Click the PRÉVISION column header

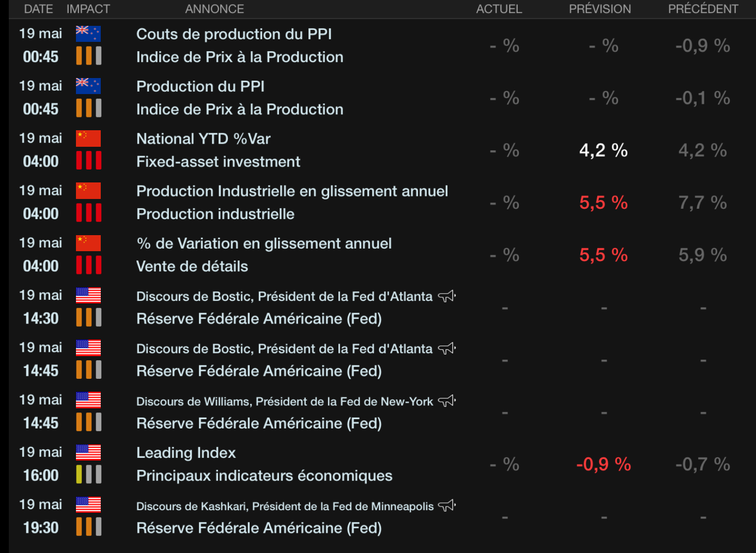click(x=599, y=9)
